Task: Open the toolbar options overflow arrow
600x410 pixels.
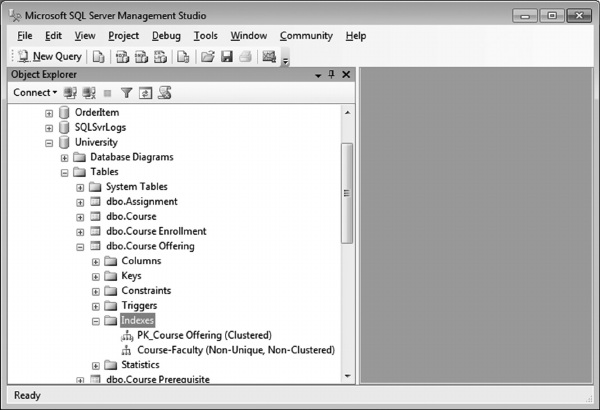Action: (x=285, y=59)
